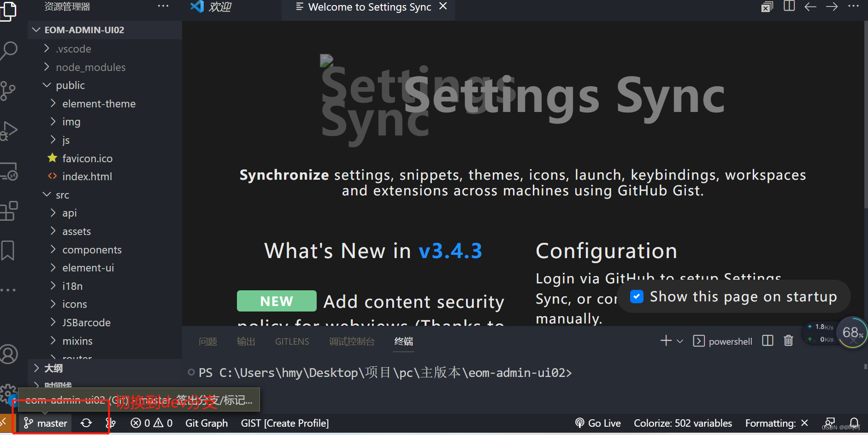Close the Welcome to Settings Sync tab
The width and height of the screenshot is (868, 435).
tap(443, 6)
